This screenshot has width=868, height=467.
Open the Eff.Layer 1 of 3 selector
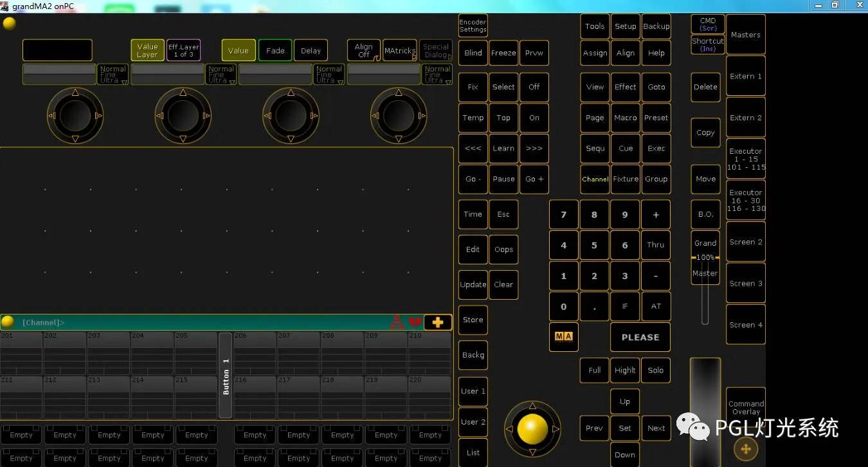tap(184, 50)
